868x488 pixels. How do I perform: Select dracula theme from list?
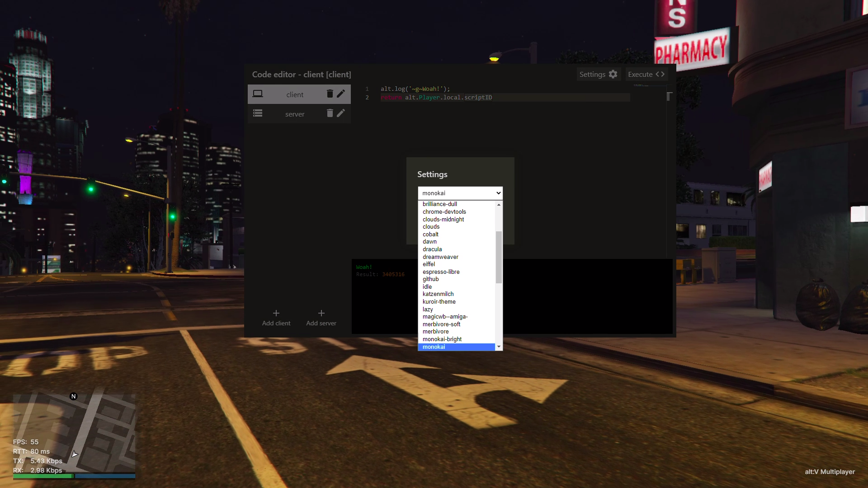(432, 249)
